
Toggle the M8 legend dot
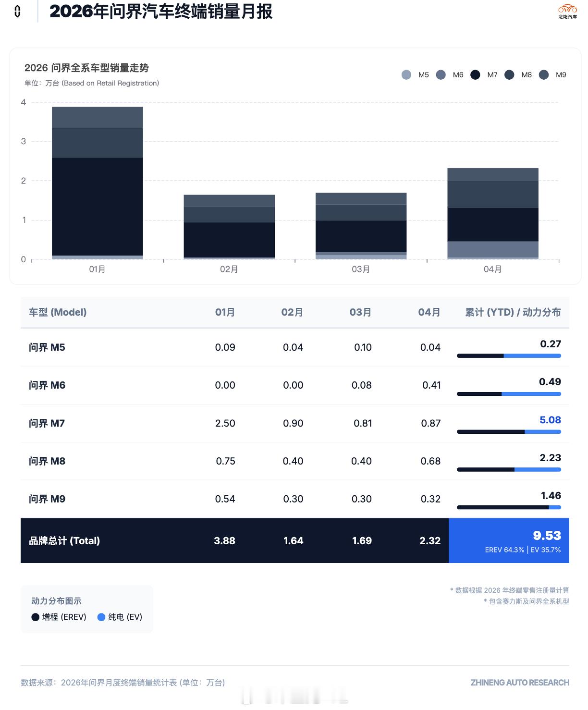pyautogui.click(x=510, y=75)
